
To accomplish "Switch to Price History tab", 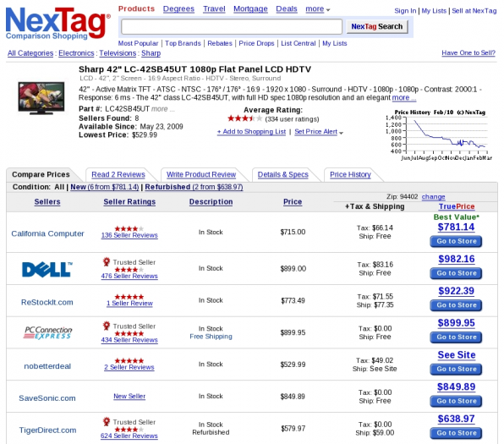I will [350, 174].
